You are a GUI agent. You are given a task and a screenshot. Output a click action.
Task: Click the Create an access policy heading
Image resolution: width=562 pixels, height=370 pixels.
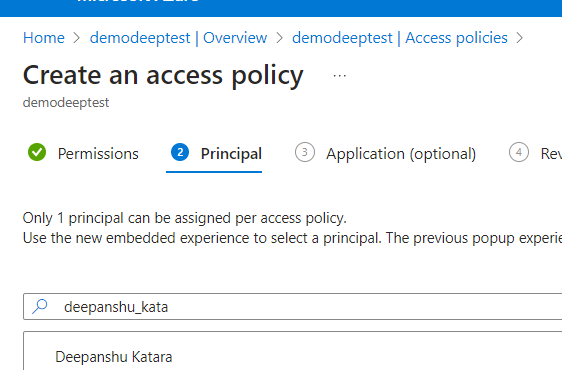click(x=163, y=76)
